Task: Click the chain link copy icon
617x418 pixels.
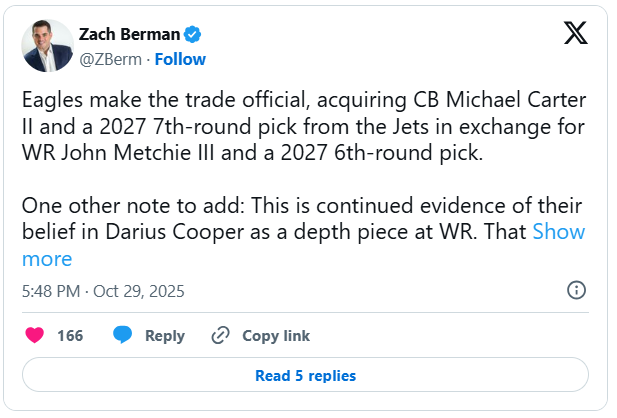Action: 220,335
